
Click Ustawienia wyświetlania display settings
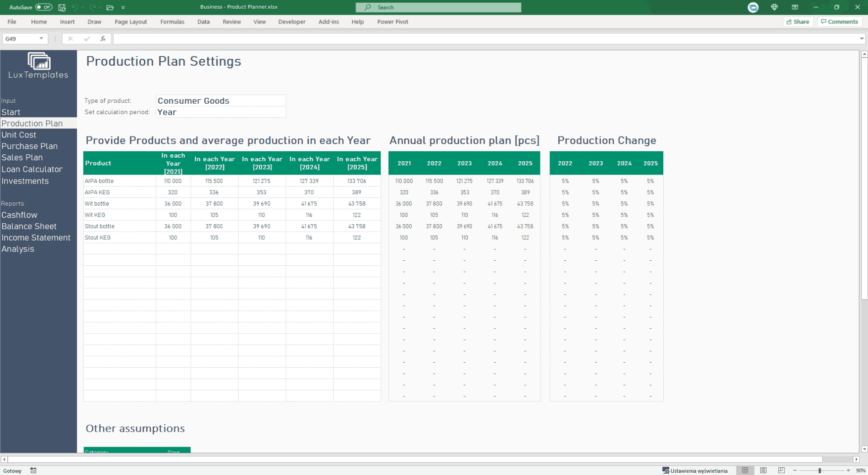[x=695, y=470]
